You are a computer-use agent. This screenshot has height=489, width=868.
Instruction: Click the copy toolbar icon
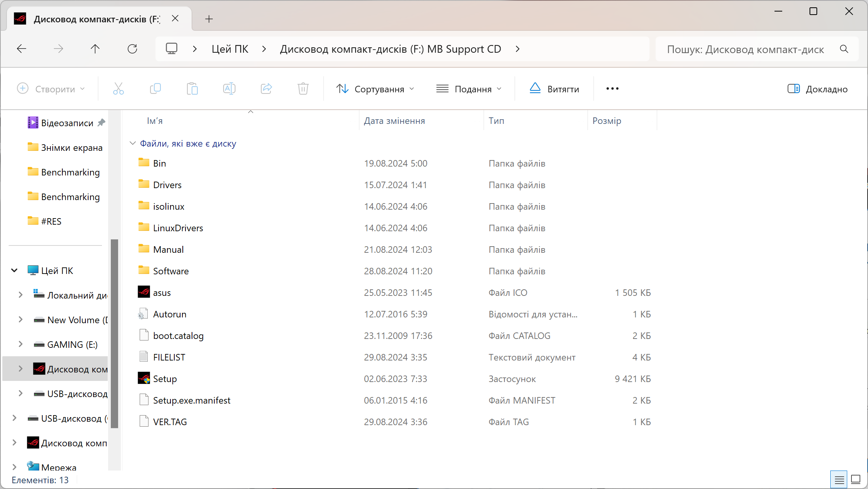[155, 88]
